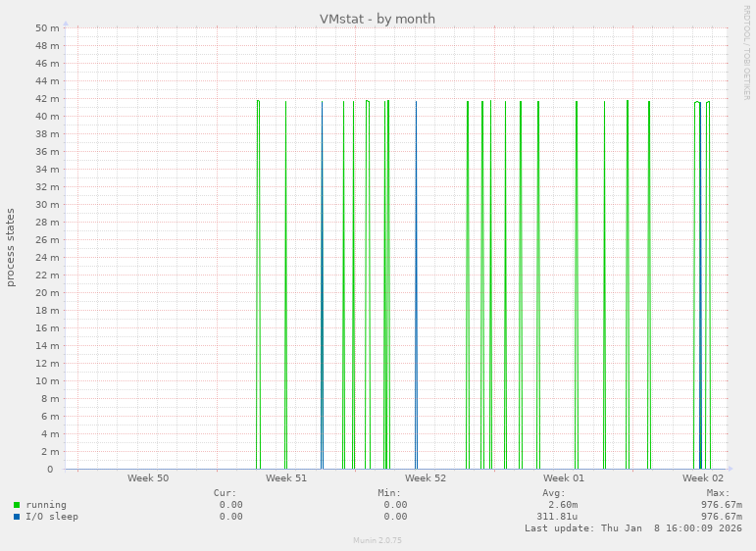Click the I/O sleep row Max value 976.67m
The height and width of the screenshot is (551, 756).
pos(722,517)
